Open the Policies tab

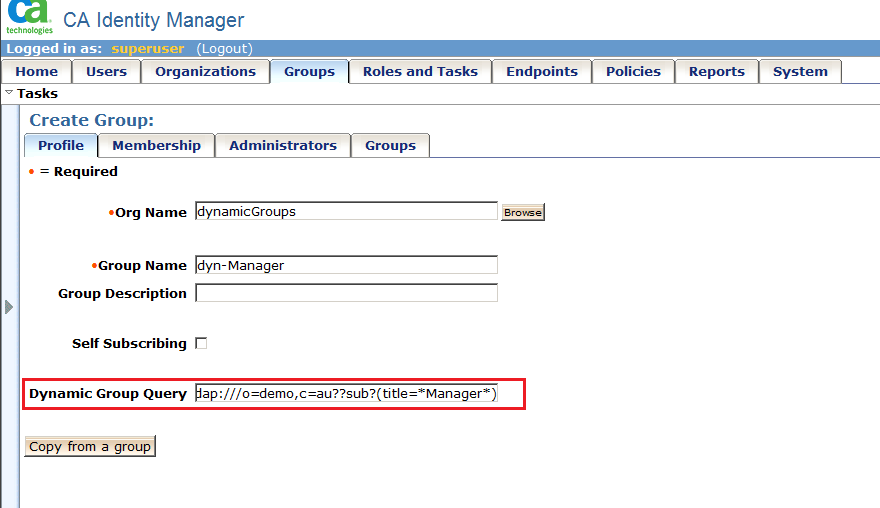[633, 71]
